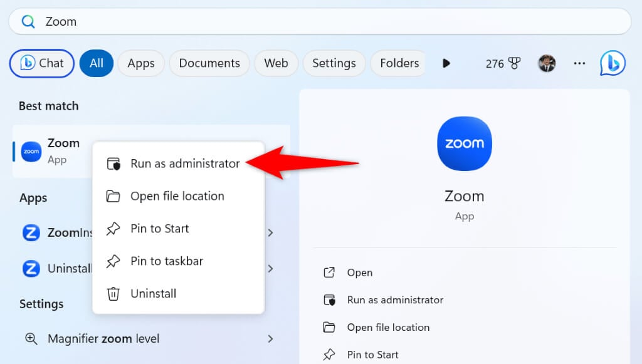Click the large Zoom logo in details pane
This screenshot has height=364, width=642.
click(465, 143)
